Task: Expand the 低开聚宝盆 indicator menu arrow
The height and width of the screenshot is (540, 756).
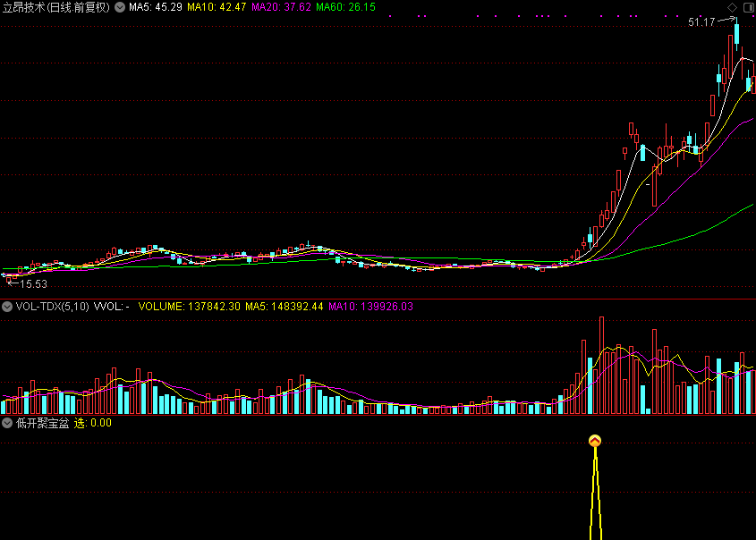Action: (x=7, y=423)
